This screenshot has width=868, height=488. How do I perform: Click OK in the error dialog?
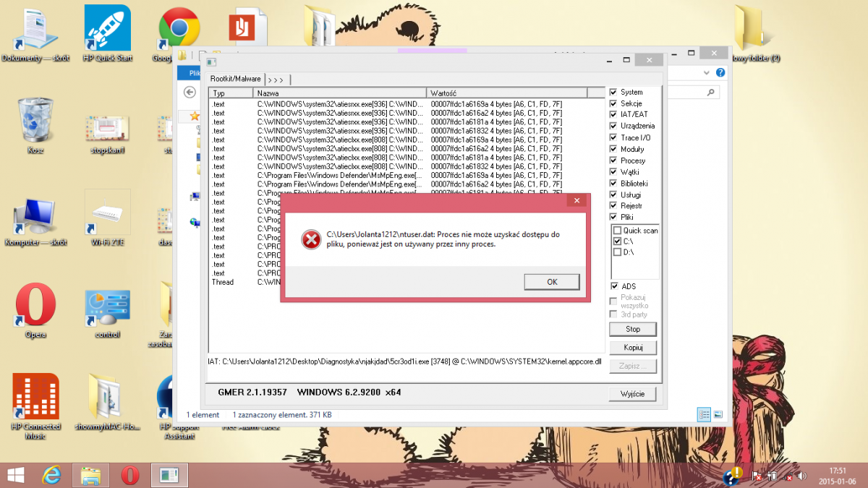552,282
